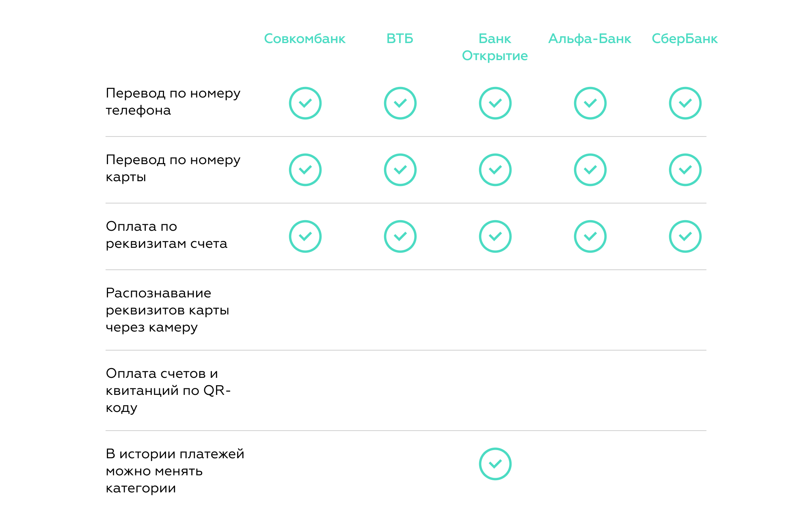Click 'Перевод по номеру карты' row label

173,168
